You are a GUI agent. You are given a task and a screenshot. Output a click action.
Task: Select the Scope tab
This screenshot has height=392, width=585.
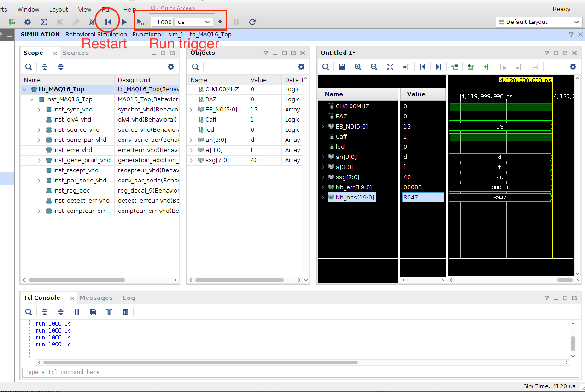[33, 53]
